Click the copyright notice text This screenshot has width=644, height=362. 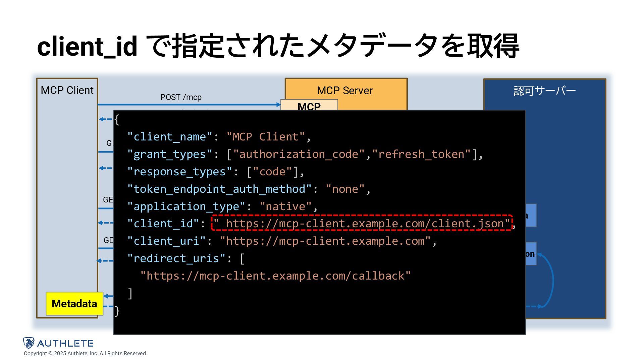[x=85, y=354]
